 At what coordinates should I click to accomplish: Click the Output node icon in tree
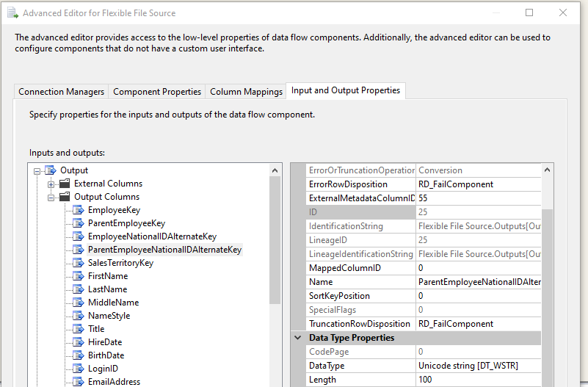click(x=51, y=170)
